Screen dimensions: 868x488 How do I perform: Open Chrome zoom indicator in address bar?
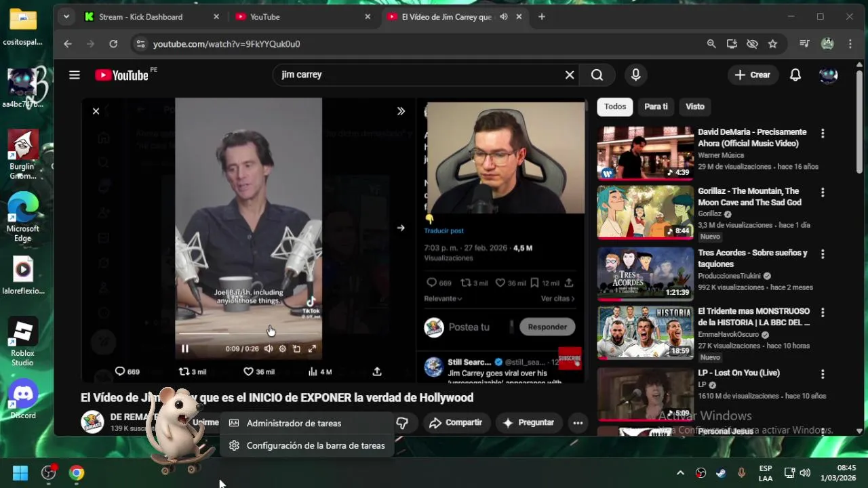pos(711,44)
